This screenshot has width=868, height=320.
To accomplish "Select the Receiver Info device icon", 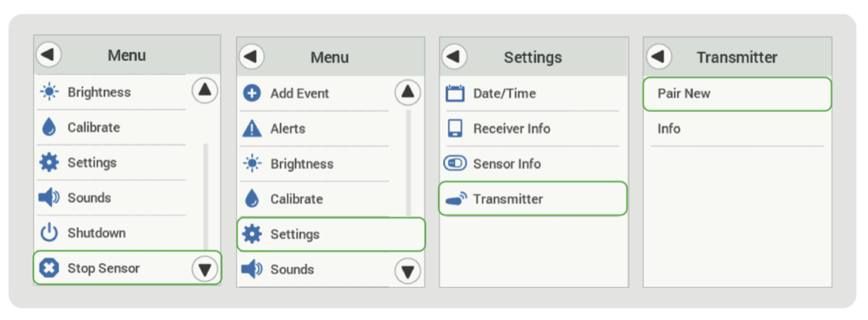I will tap(455, 128).
